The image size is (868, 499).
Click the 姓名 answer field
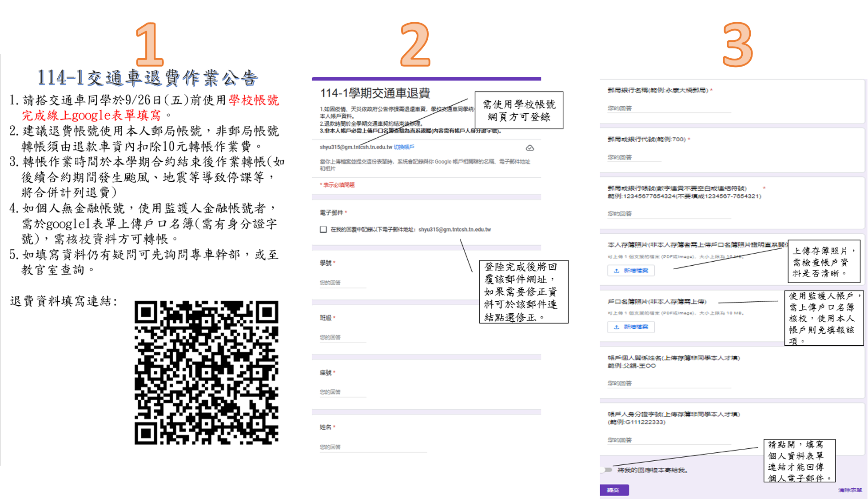click(372, 447)
